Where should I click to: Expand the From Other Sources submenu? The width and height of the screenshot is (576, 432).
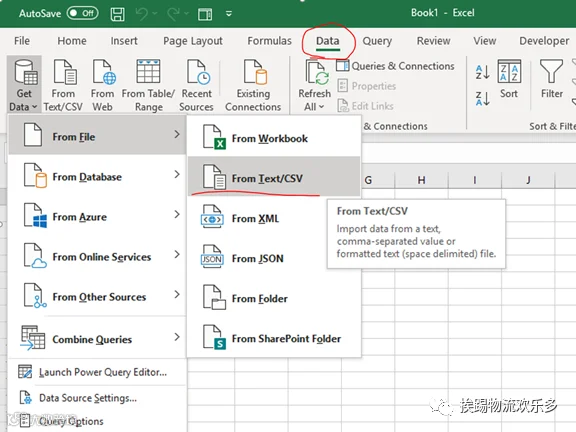[97, 296]
